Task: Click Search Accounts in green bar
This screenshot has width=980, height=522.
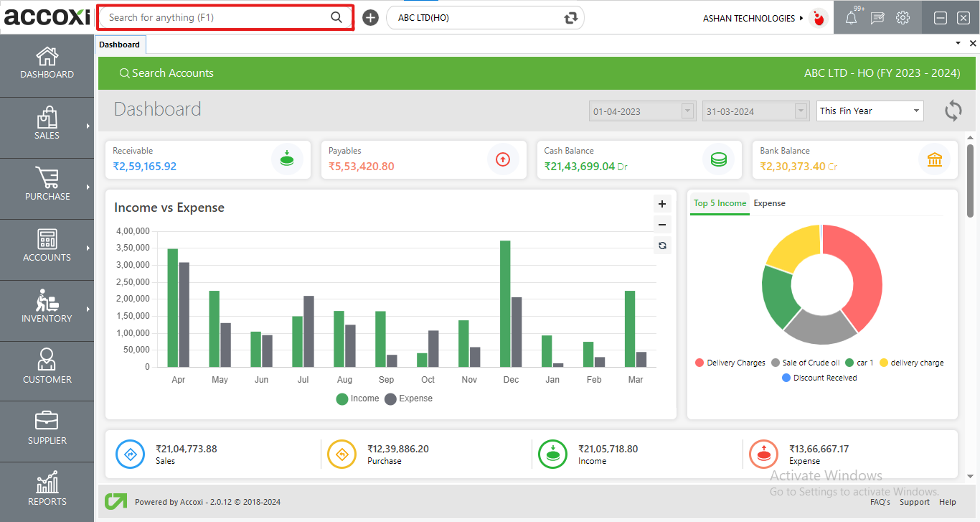Action: [x=166, y=73]
